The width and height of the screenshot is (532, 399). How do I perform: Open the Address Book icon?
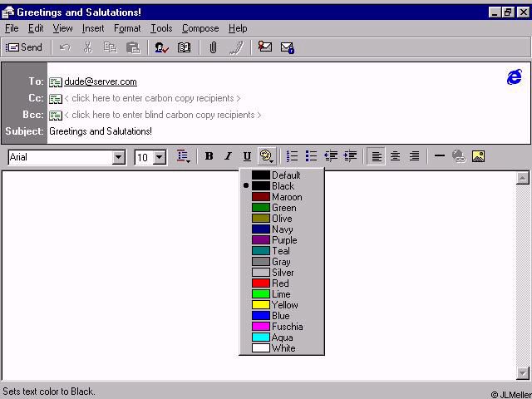(184, 47)
